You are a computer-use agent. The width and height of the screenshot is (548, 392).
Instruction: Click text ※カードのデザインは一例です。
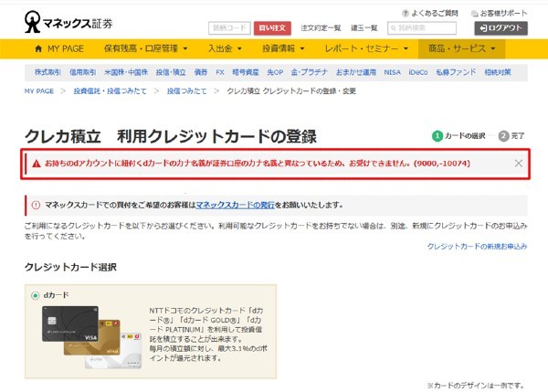click(x=476, y=386)
